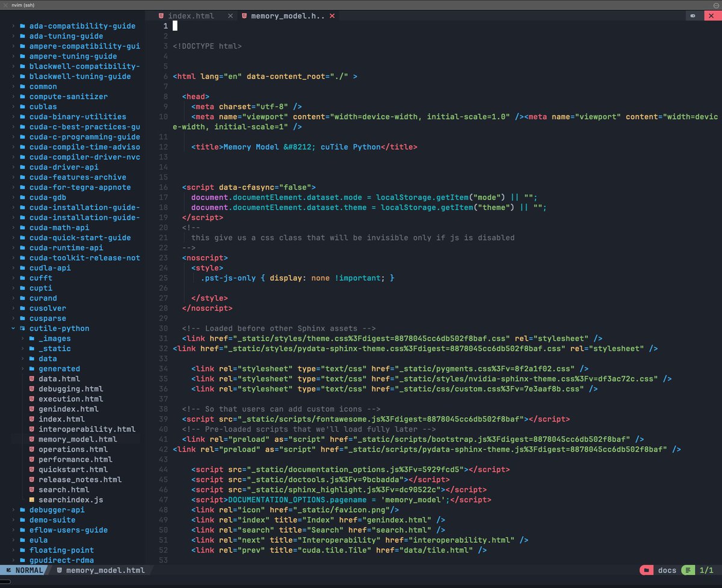This screenshot has height=588, width=722.
Task: Click the .pst-js-only CSS rule line
Action: click(297, 278)
